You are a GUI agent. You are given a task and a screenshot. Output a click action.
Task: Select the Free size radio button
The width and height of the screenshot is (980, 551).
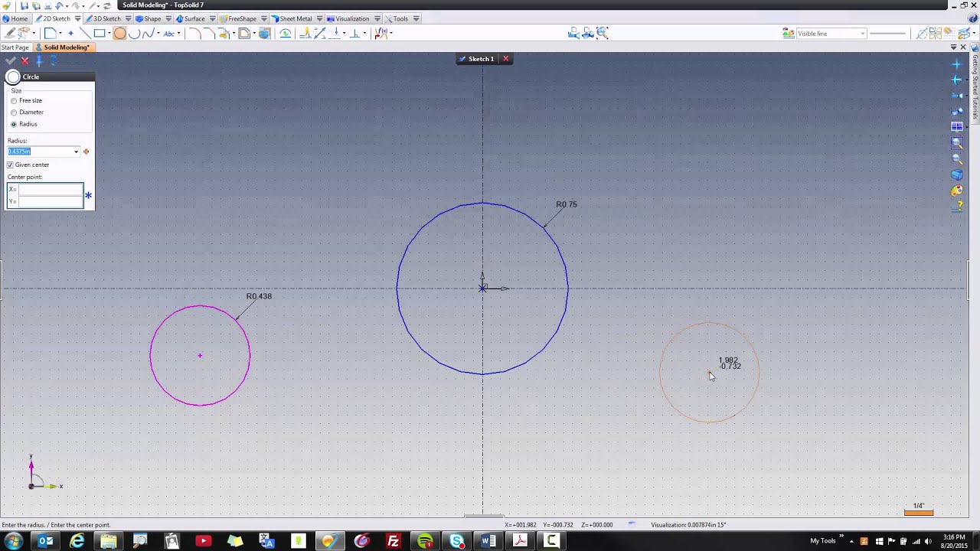[x=14, y=101]
